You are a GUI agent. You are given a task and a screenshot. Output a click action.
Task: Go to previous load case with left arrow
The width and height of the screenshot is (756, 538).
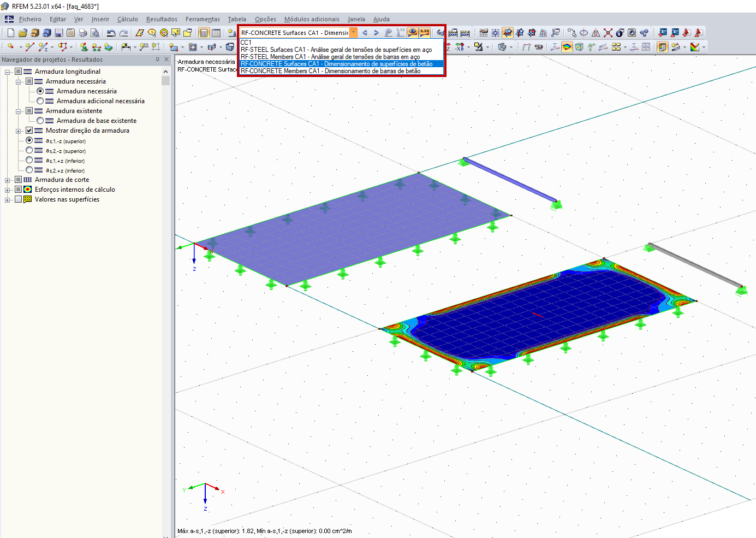click(x=365, y=33)
